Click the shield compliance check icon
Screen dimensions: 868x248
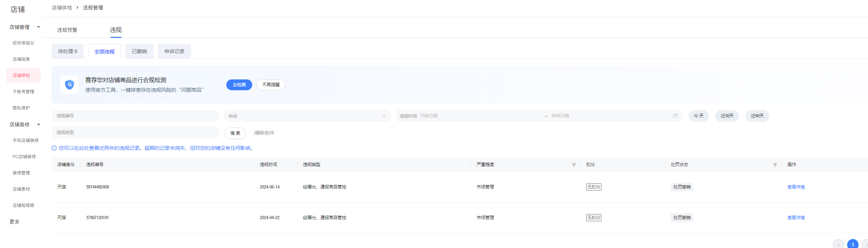coord(69,85)
